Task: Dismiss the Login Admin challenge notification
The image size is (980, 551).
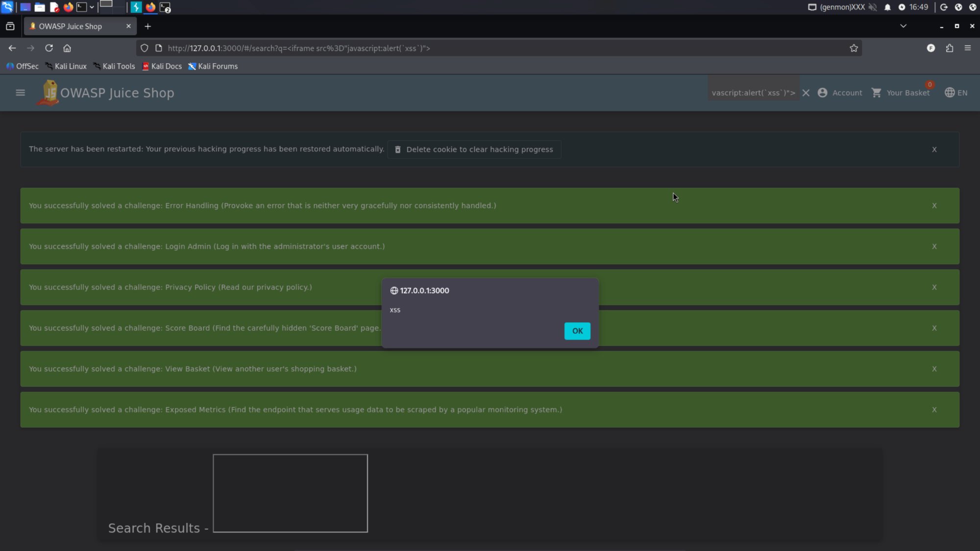Action: coord(934,246)
